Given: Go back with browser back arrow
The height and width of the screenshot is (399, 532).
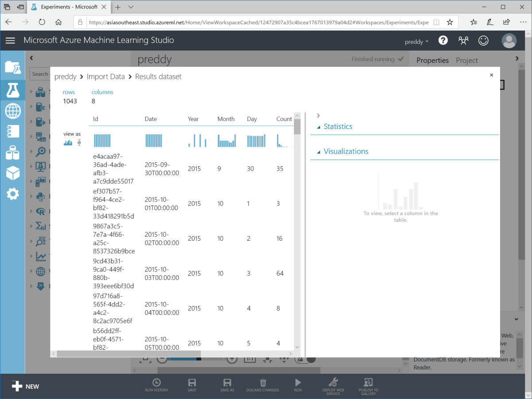Looking at the screenshot, I should pyautogui.click(x=9, y=22).
